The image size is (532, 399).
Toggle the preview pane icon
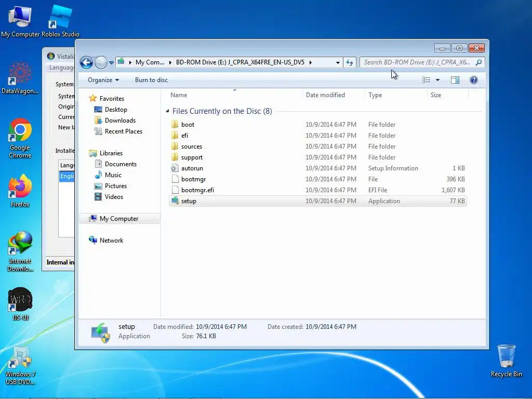coord(455,80)
